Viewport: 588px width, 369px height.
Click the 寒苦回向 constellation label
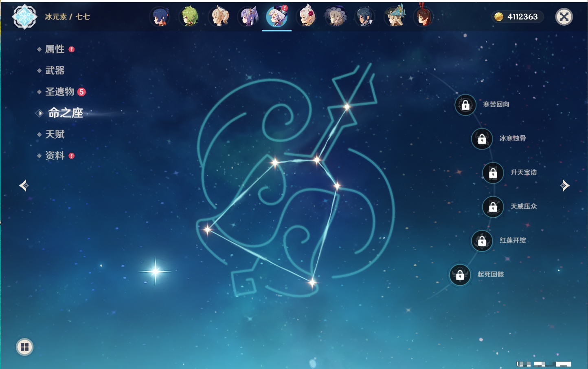496,104
